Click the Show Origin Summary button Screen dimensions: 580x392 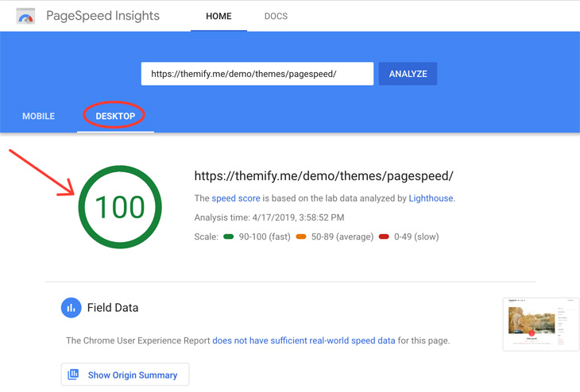coord(125,375)
